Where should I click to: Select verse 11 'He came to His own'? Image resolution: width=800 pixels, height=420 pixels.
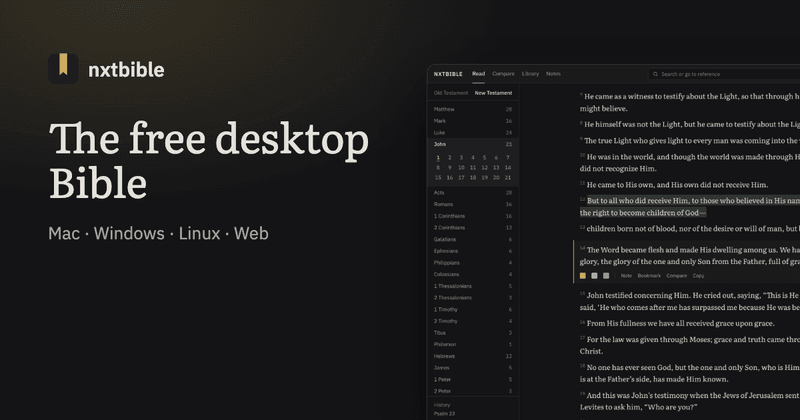click(x=673, y=185)
